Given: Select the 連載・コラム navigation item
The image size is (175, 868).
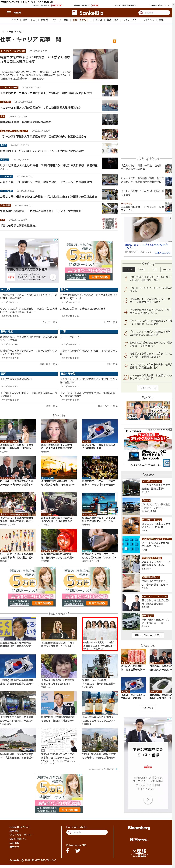Looking at the screenshot, I should tap(29, 20).
